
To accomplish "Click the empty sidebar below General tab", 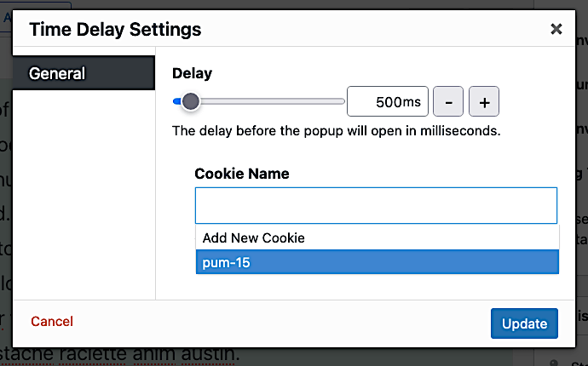I will [x=84, y=195].
